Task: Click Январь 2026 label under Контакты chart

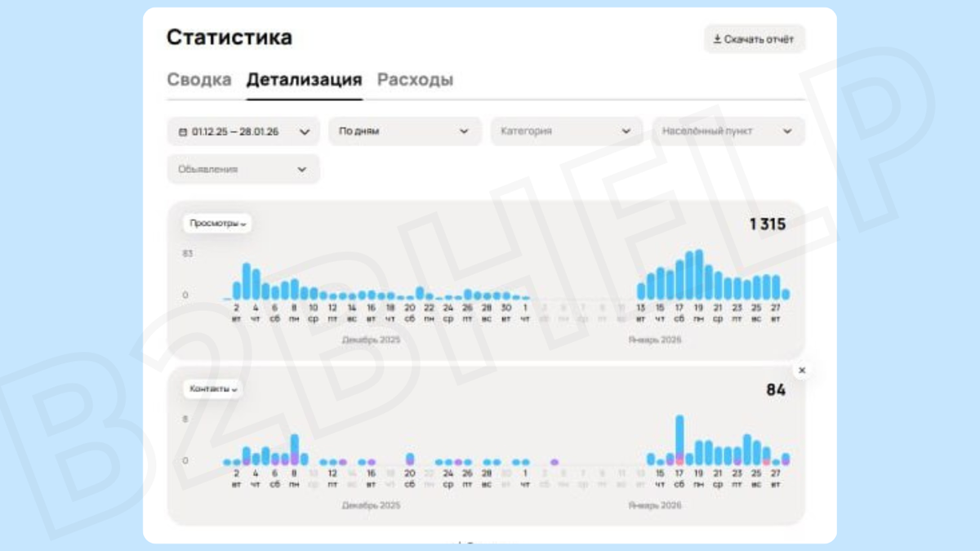Action: coord(655,505)
